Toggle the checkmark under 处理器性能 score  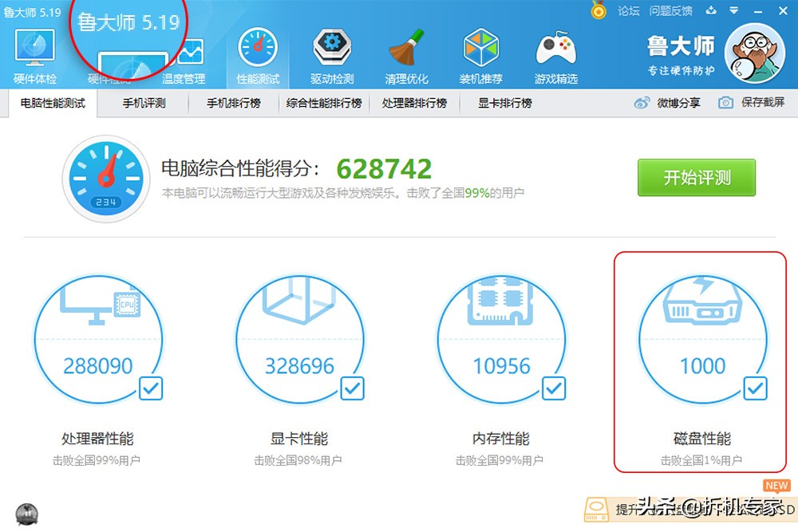click(152, 388)
